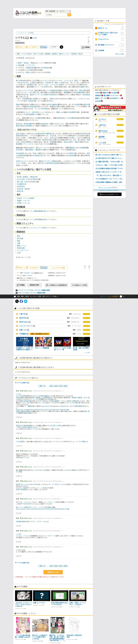The image size is (138, 644).
Task: Click the ほめる button below the title
Action: tap(20, 47)
